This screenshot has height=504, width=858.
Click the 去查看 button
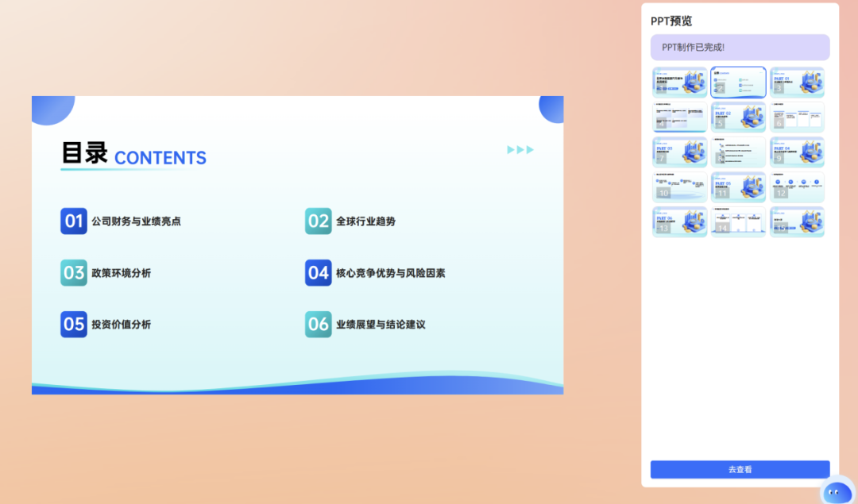[739, 469]
